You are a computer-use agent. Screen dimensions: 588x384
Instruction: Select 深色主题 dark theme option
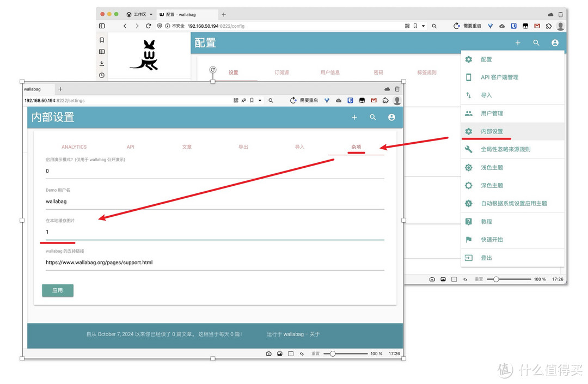pyautogui.click(x=492, y=185)
